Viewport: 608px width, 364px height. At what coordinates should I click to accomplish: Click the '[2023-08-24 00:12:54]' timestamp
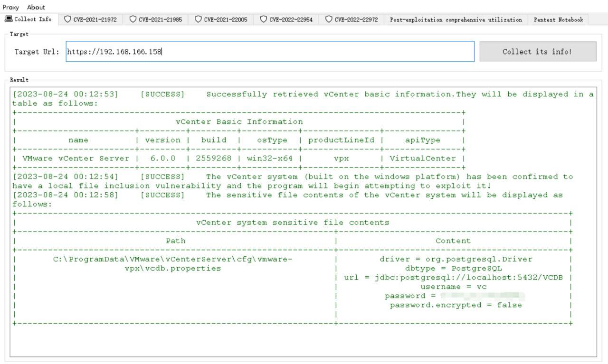(x=65, y=177)
